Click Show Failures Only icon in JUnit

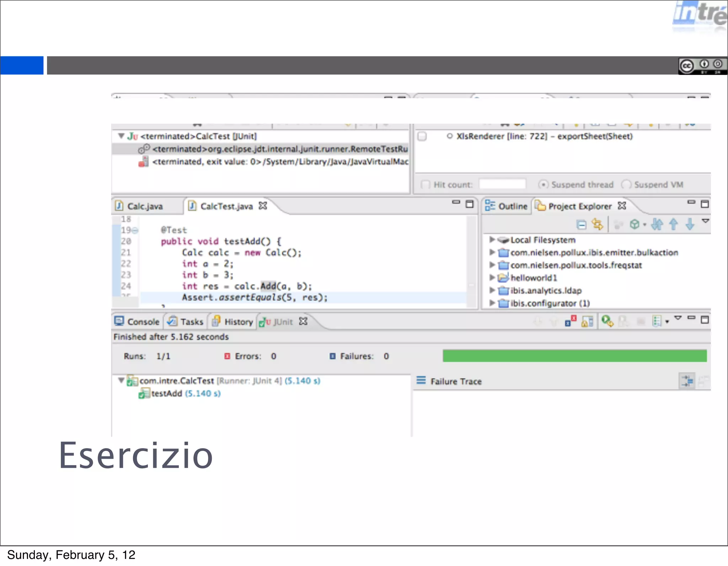[x=571, y=321]
